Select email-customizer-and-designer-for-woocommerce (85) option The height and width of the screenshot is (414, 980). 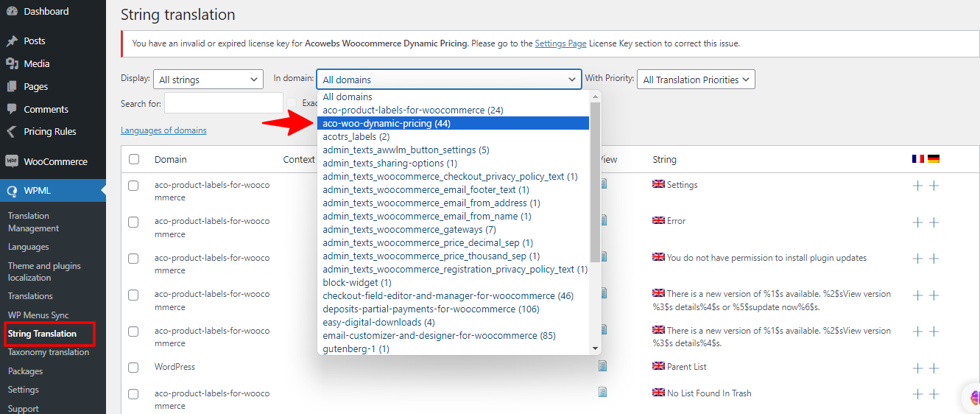point(453,336)
